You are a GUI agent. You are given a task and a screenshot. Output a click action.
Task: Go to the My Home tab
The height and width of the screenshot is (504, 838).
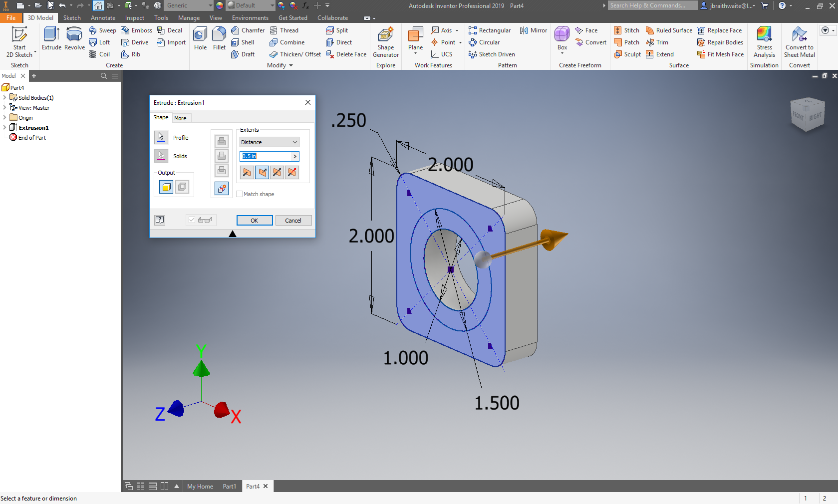pyautogui.click(x=200, y=487)
